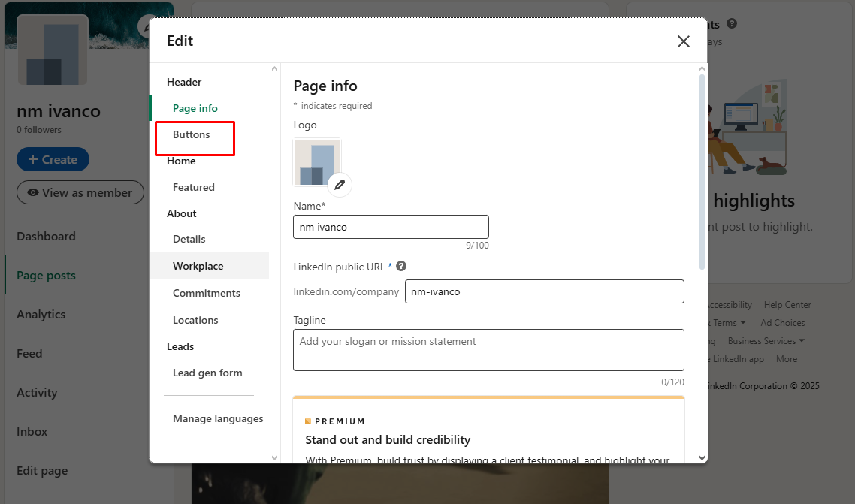Edit the logo with pencil icon

(x=340, y=185)
